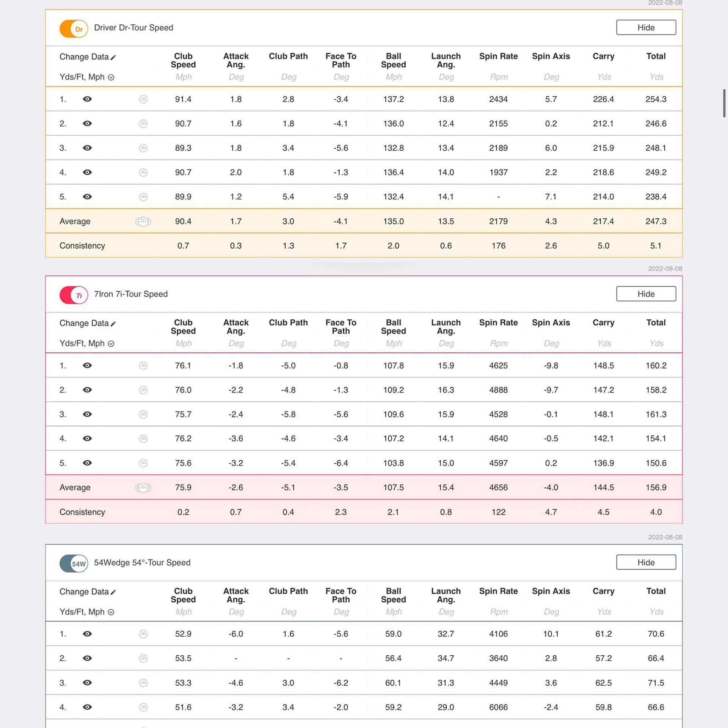The width and height of the screenshot is (728, 728).
Task: Hide 7Iron shot 5 via eye icon
Action: pyautogui.click(x=87, y=463)
